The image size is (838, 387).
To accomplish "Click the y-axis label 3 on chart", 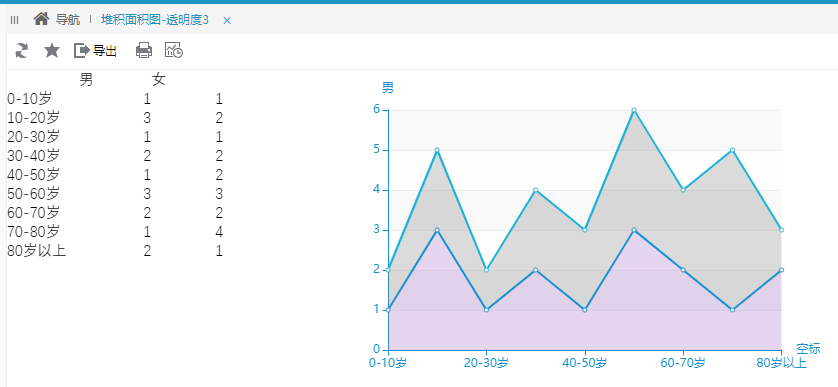I will 377,230.
